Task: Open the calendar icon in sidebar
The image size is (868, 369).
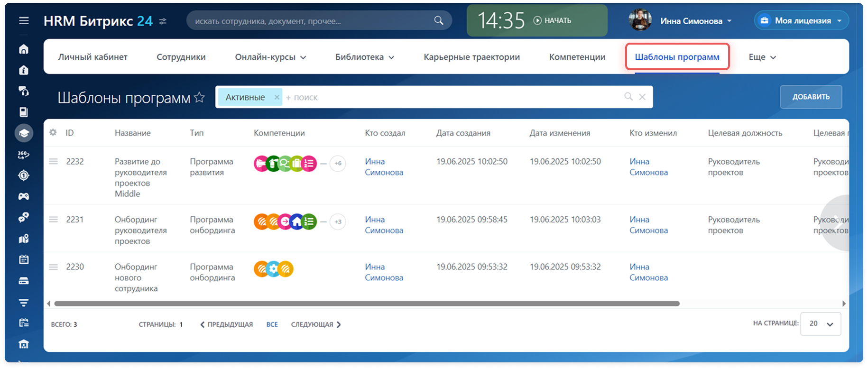Action: click(x=24, y=259)
